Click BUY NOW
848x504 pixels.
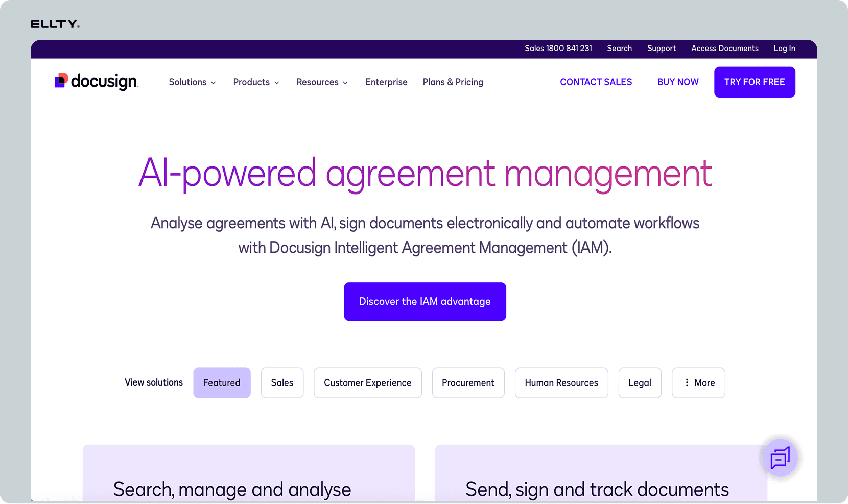pyautogui.click(x=678, y=82)
